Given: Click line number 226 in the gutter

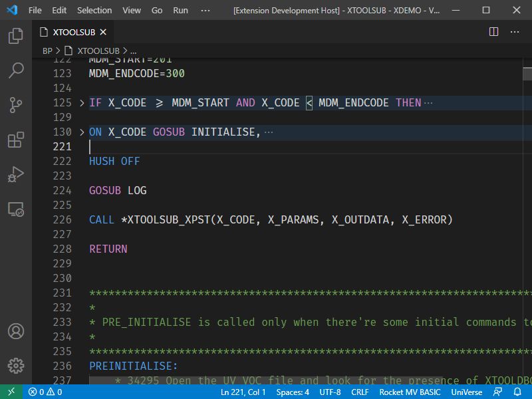Looking at the screenshot, I should point(63,220).
